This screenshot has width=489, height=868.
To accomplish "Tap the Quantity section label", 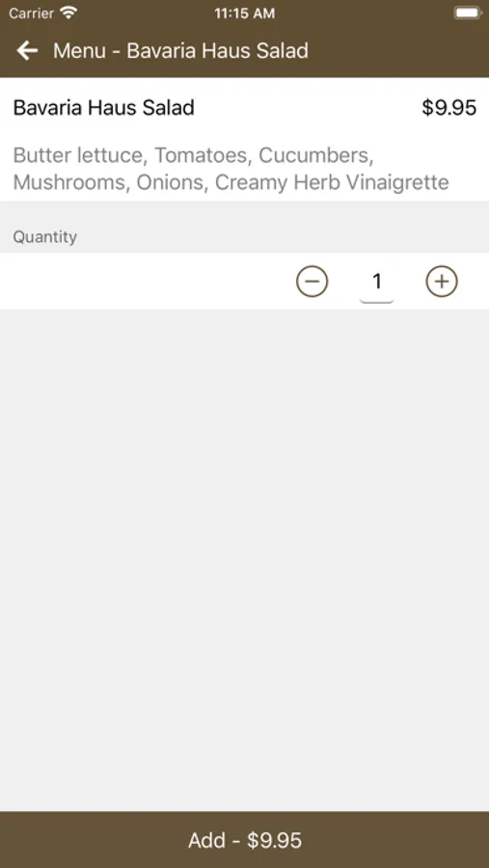I will pyautogui.click(x=45, y=237).
